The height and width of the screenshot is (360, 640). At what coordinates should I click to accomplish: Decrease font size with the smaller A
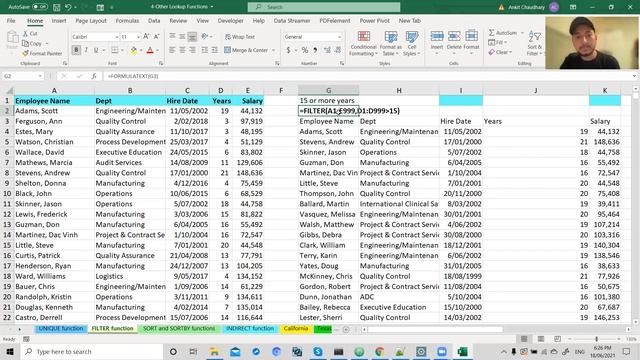click(156, 37)
